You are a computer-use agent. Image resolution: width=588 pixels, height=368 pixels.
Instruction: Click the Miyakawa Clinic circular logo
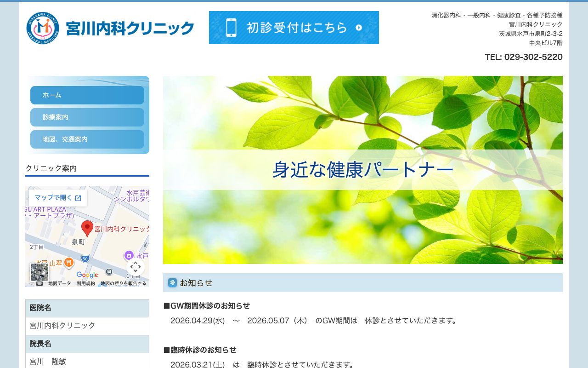click(x=43, y=28)
